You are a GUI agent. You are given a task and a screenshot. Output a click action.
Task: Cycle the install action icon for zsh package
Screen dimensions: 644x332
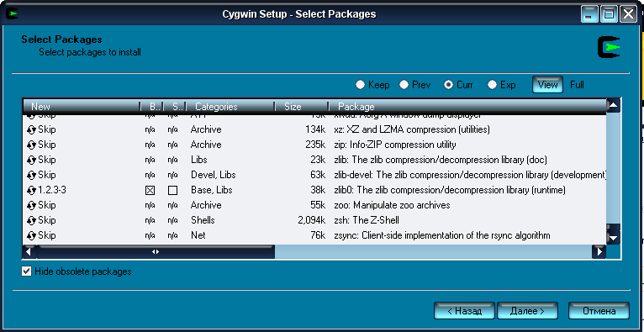[31, 221]
